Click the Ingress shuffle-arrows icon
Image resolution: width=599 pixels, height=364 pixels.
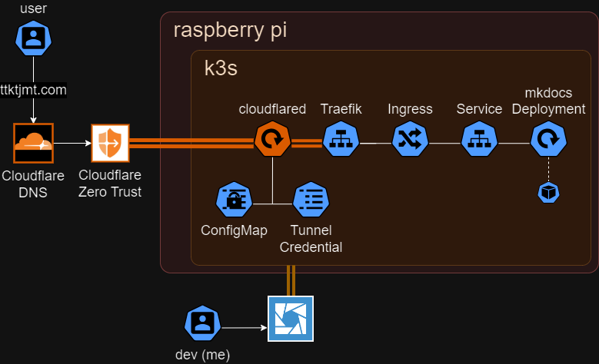[411, 139]
